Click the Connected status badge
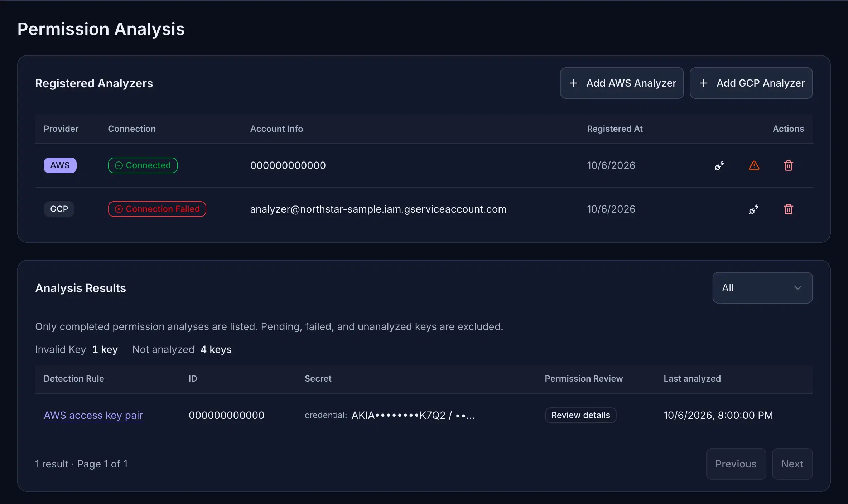 coord(143,165)
